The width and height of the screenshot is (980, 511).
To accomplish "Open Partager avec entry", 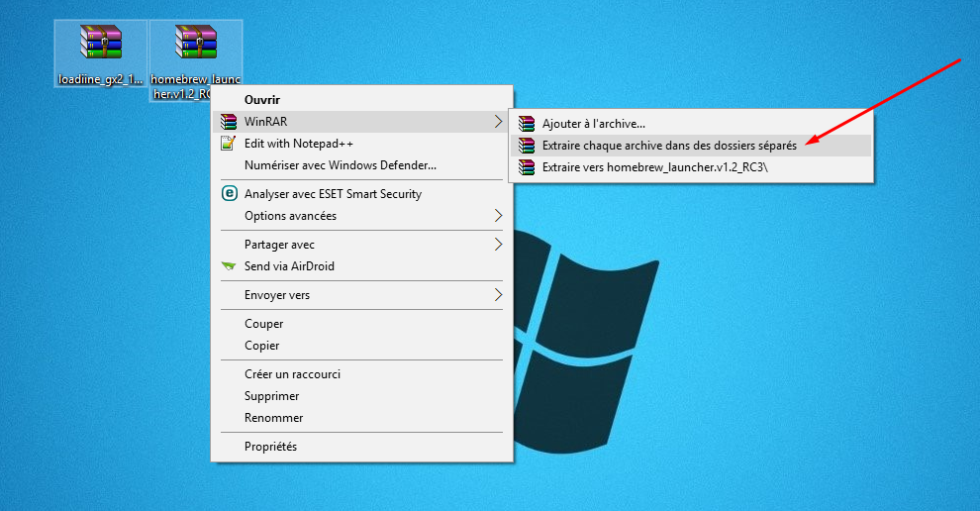I will tap(361, 244).
